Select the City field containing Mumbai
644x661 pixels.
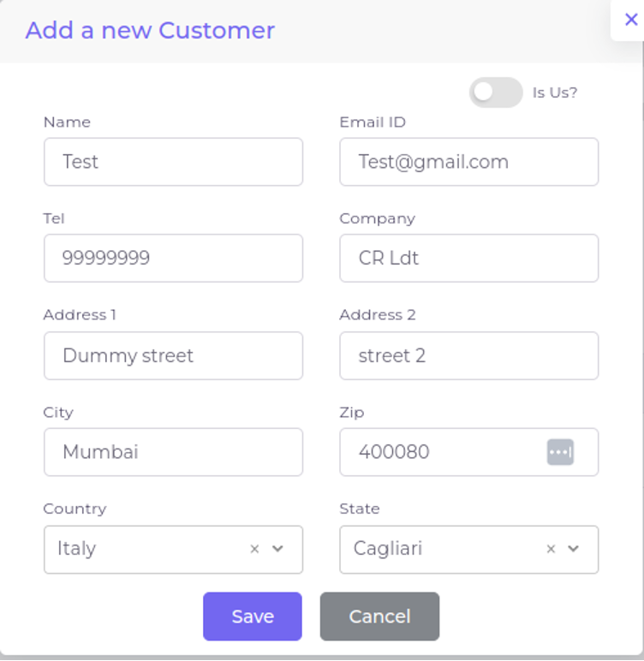(x=173, y=452)
